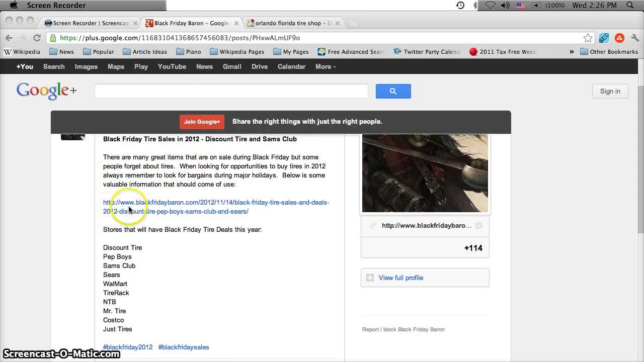This screenshot has width=644, height=362.
Task: Open the Twitter Party Calendar bookmark
Action: 427,52
